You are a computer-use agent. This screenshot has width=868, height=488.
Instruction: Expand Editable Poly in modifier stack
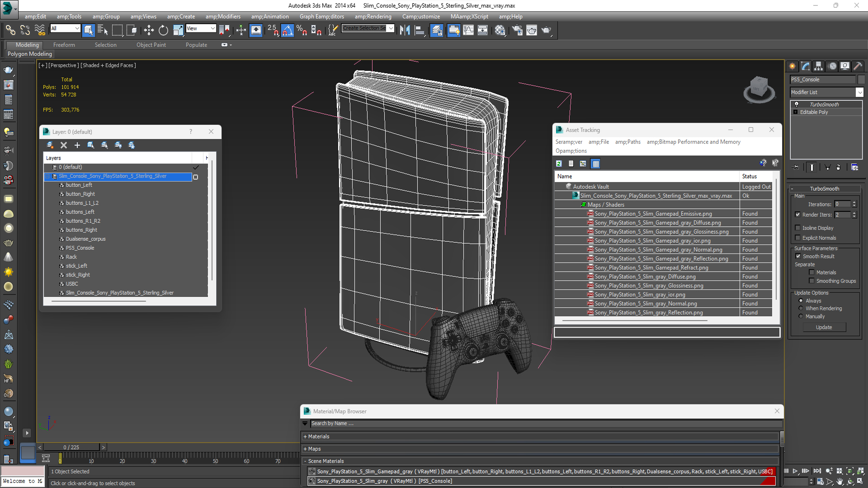tap(795, 112)
